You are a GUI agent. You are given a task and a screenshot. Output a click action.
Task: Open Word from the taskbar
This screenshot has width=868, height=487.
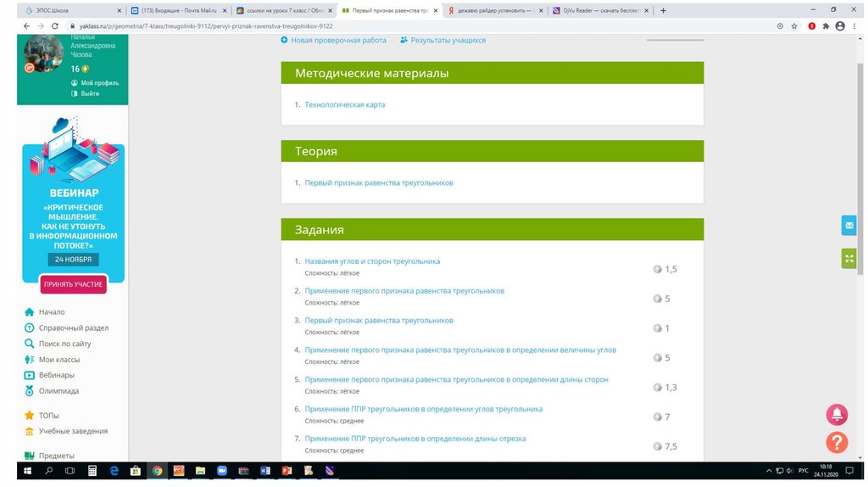pyautogui.click(x=265, y=471)
